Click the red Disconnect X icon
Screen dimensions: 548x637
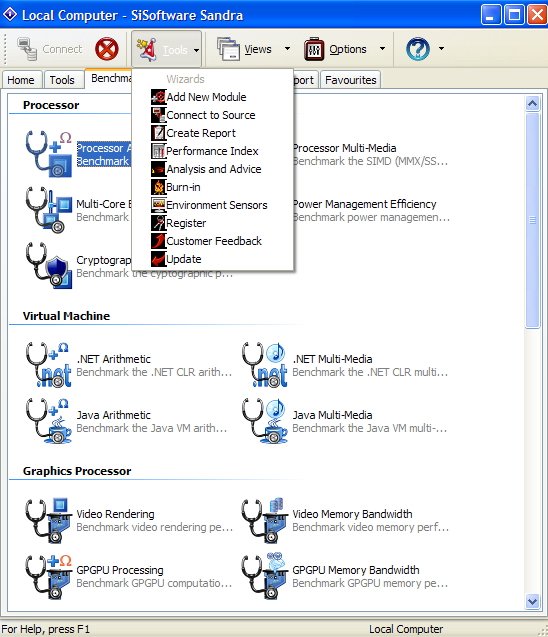coord(107,49)
